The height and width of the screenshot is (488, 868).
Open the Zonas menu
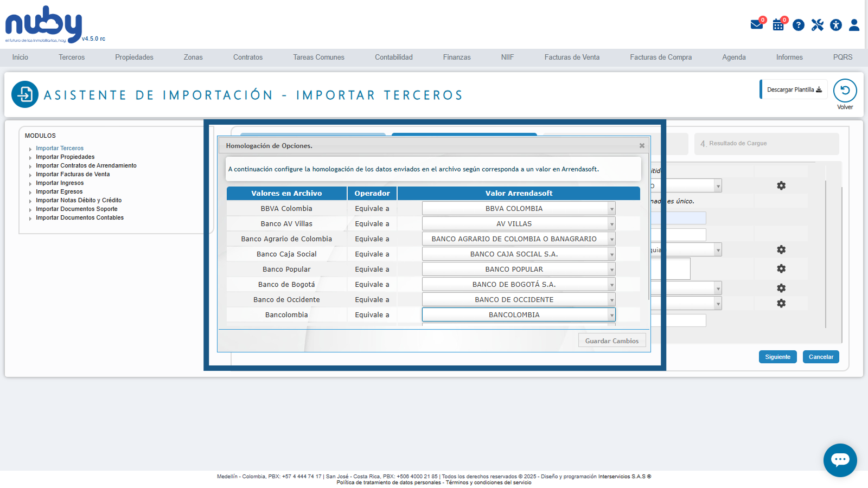pos(193,57)
